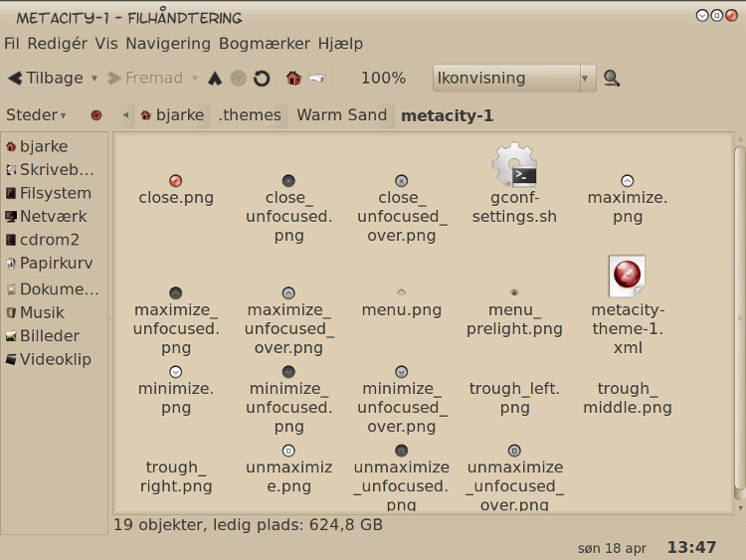Open the Bogmærker menu

point(265,44)
